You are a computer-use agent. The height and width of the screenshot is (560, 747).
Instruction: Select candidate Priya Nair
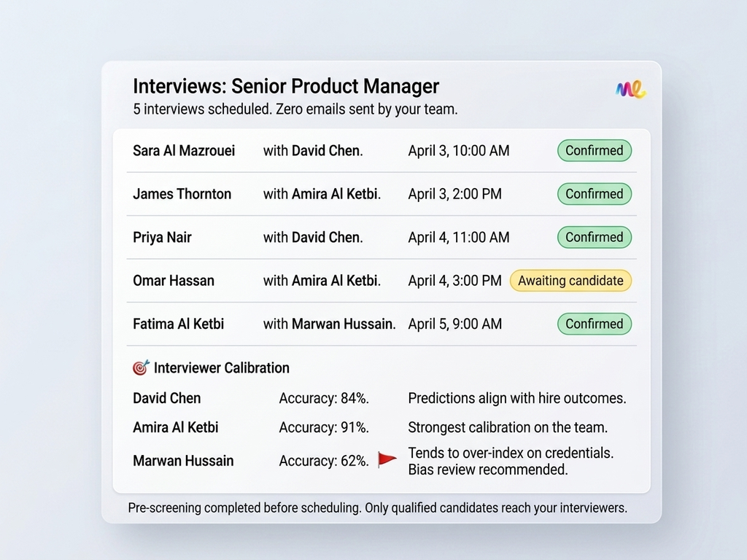[162, 237]
